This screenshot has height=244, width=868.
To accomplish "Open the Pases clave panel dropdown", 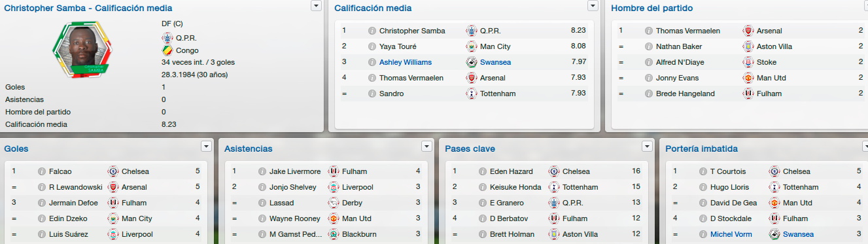I will tap(648, 147).
